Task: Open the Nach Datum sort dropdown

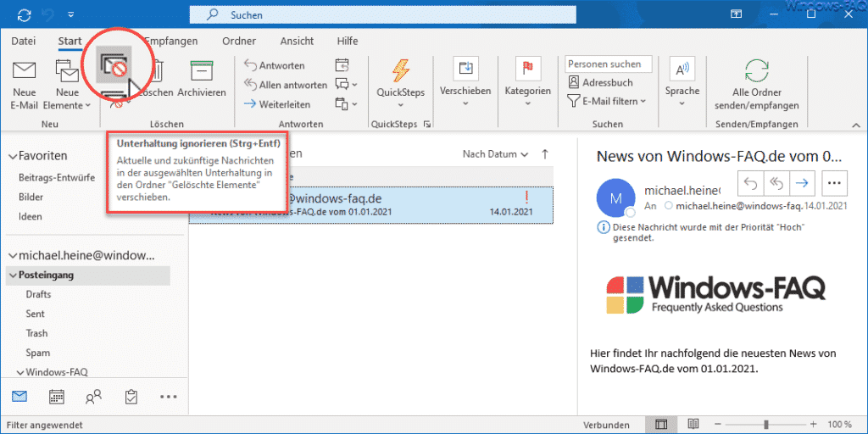Action: (x=495, y=154)
